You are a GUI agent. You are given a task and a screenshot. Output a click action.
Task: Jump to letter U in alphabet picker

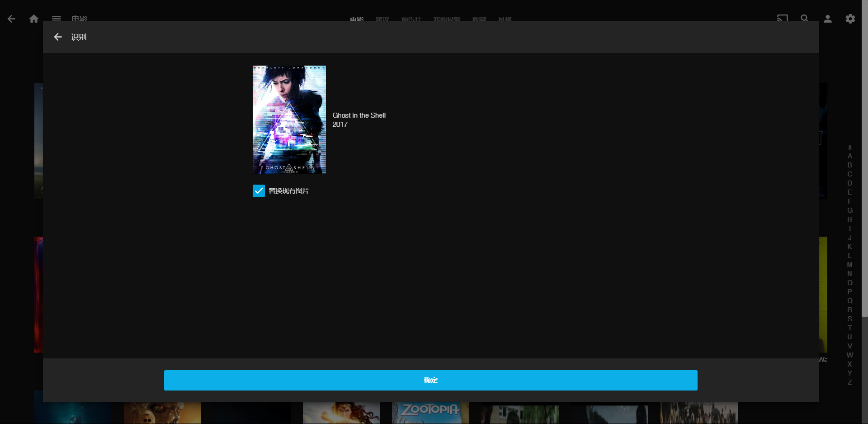(850, 337)
